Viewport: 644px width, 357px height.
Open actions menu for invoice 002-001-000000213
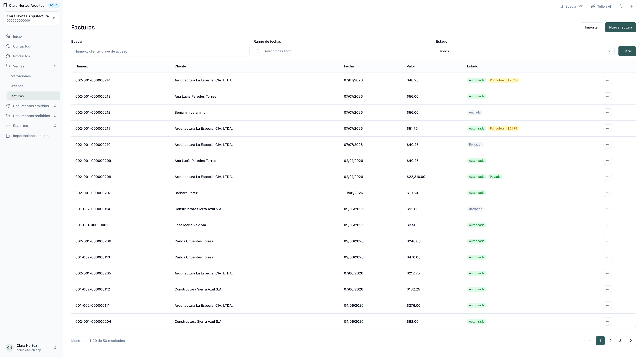(x=607, y=97)
